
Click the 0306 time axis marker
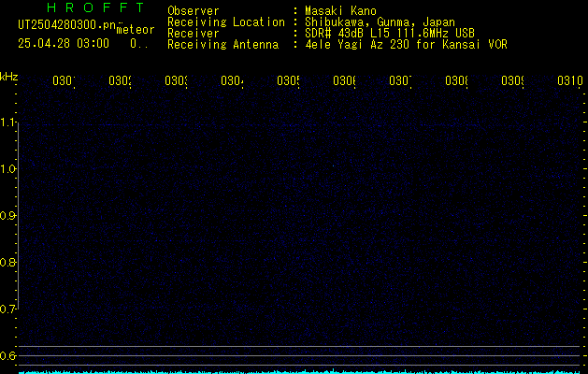click(x=344, y=80)
